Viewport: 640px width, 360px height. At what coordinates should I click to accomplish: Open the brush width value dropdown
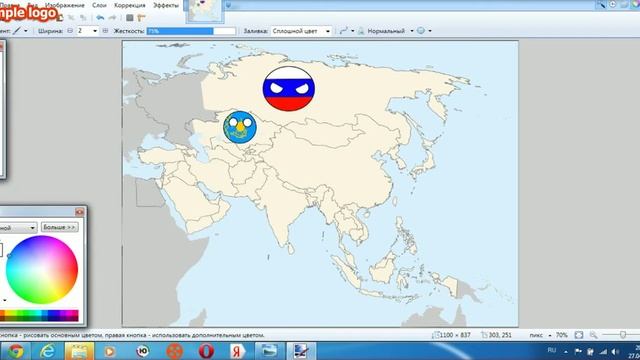click(95, 31)
